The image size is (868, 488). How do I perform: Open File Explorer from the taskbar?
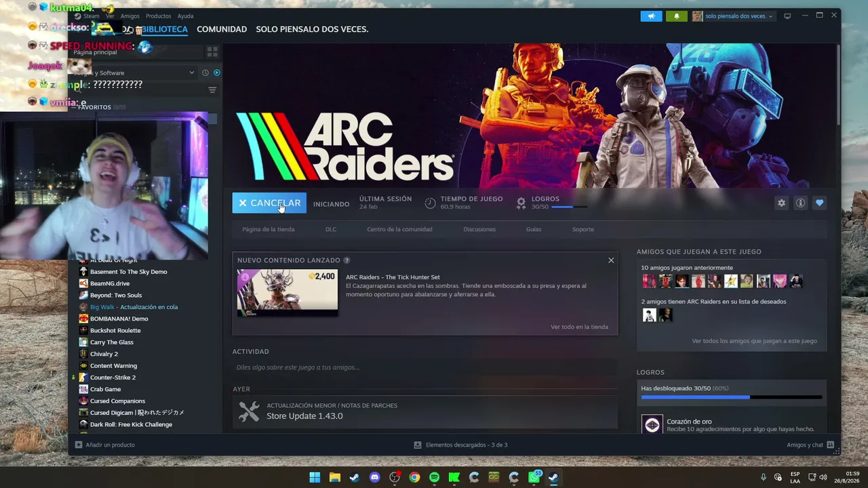tap(334, 477)
